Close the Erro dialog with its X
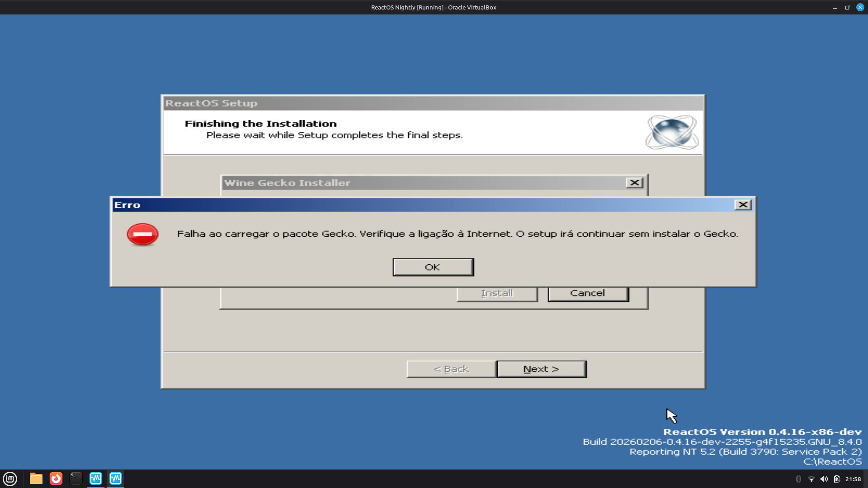The image size is (868, 488). [x=743, y=205]
